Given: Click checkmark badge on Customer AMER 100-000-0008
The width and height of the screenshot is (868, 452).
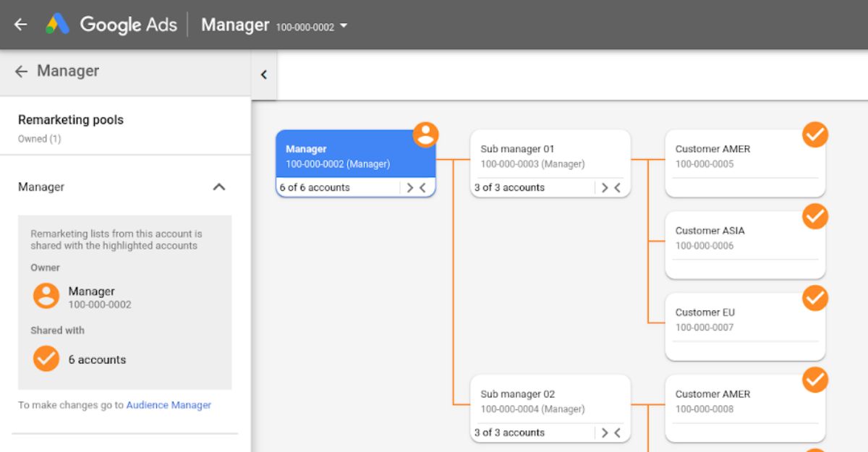Looking at the screenshot, I should coord(815,380).
